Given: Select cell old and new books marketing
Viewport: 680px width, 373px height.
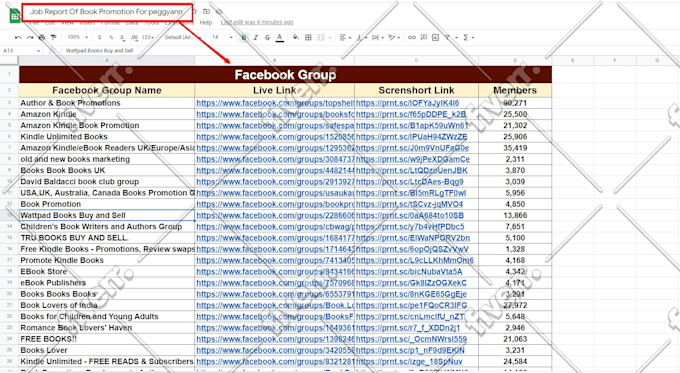Looking at the screenshot, I should 107,159.
